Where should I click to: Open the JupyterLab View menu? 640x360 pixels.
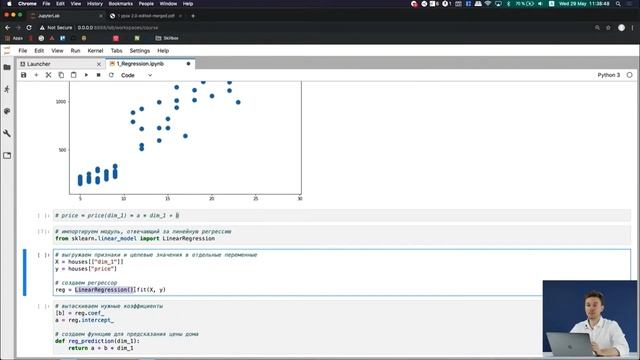click(x=57, y=51)
